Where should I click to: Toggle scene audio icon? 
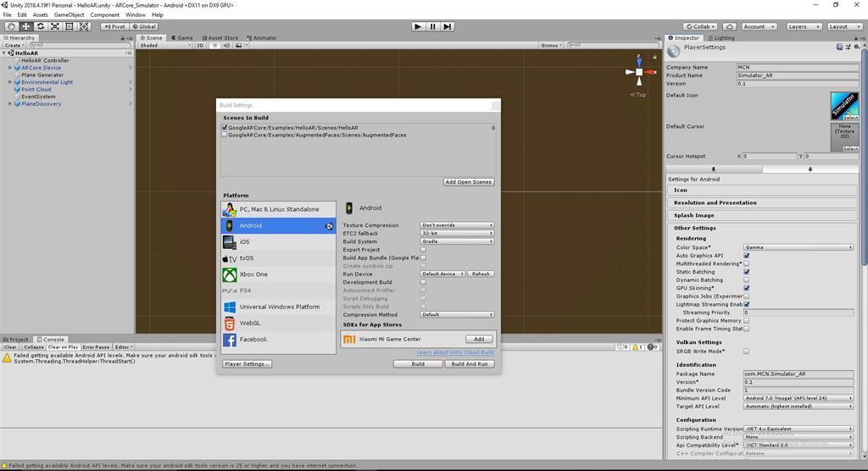tap(226, 46)
